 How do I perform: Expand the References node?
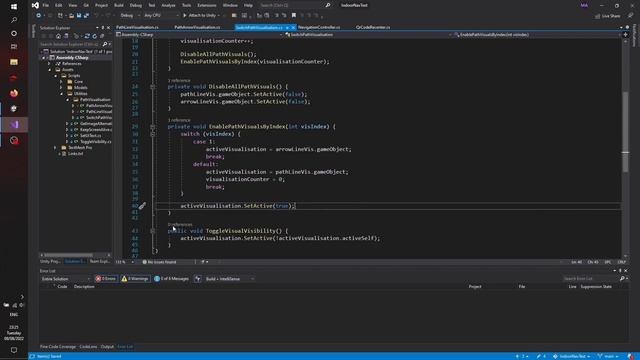(49, 64)
